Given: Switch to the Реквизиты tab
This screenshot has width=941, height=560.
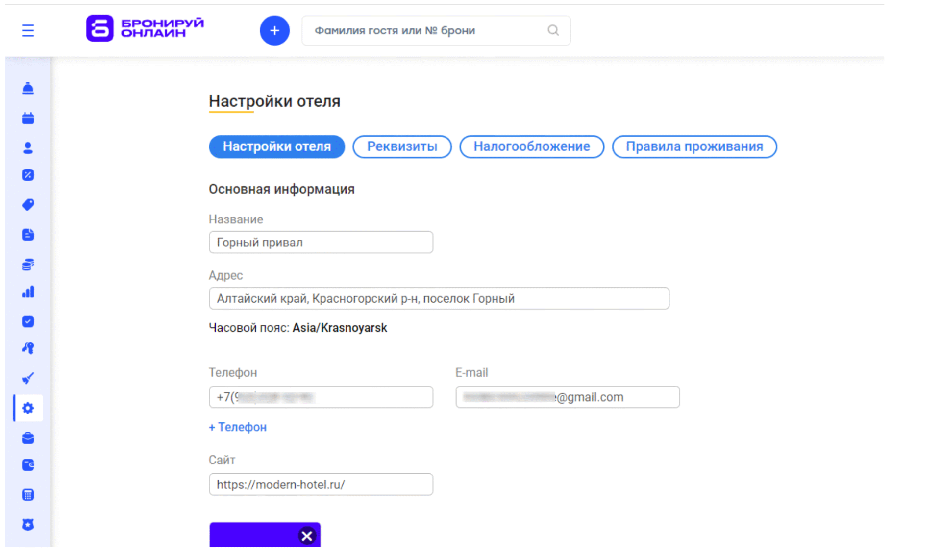Looking at the screenshot, I should [402, 146].
